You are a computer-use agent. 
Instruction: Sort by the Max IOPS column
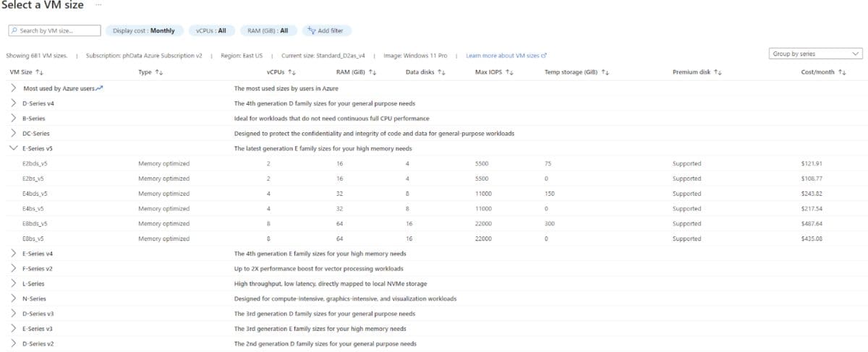[494, 72]
